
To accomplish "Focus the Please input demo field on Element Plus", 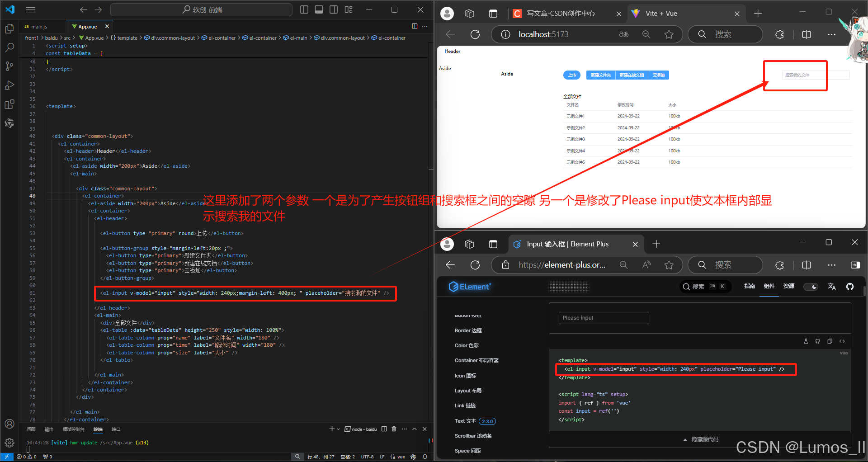I will 604,318.
